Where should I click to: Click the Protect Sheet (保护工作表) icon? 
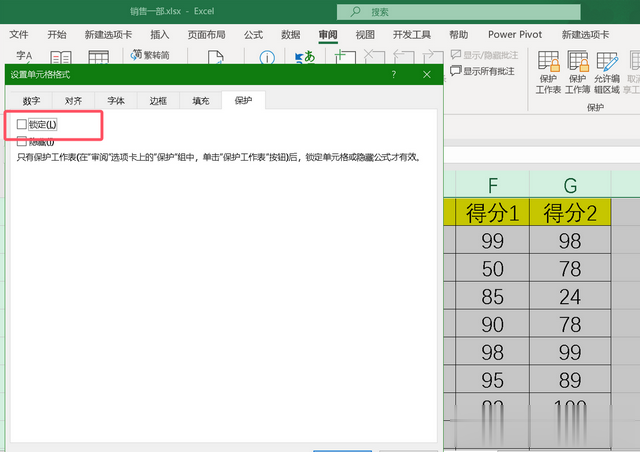tap(548, 72)
